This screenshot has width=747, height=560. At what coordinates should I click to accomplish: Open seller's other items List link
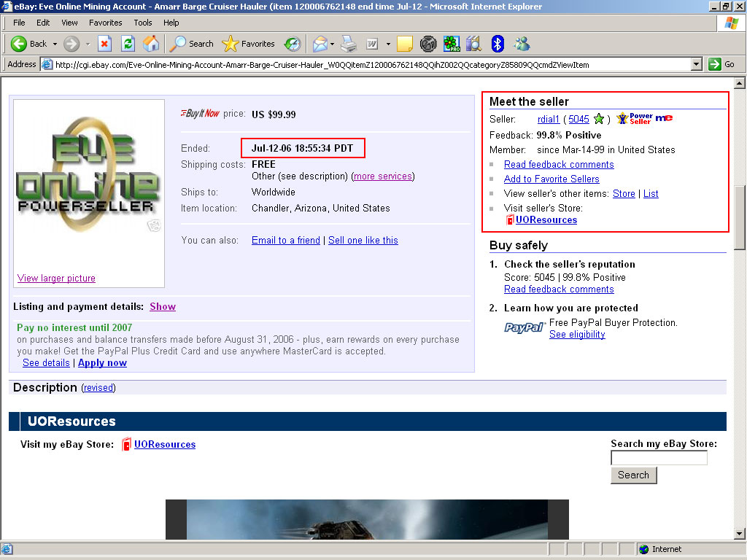651,193
